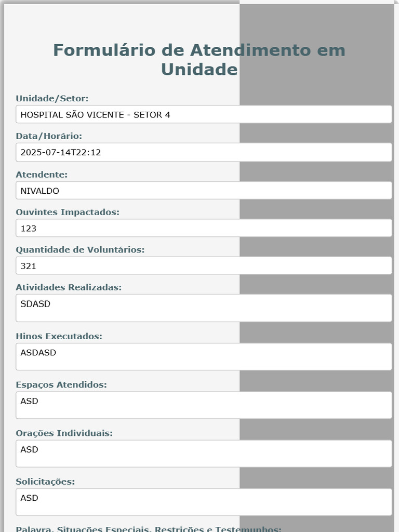Viewport: 399px width, 532px height.
Task: Focus the Quantidade de Voluntários field
Action: [204, 266]
